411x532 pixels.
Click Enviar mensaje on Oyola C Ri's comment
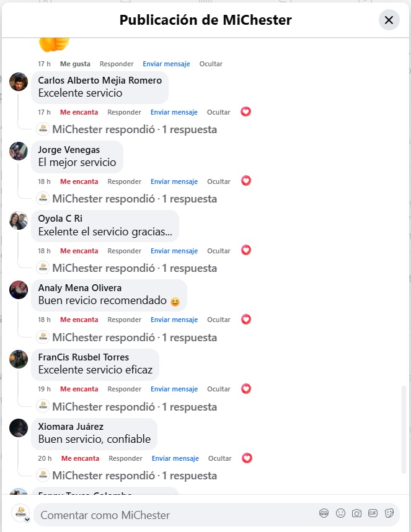click(174, 251)
